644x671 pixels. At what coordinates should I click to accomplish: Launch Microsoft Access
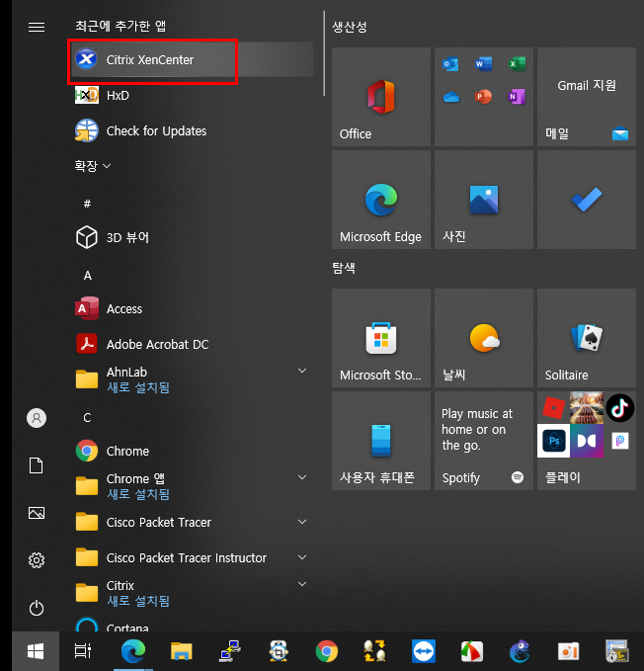pyautogui.click(x=193, y=308)
